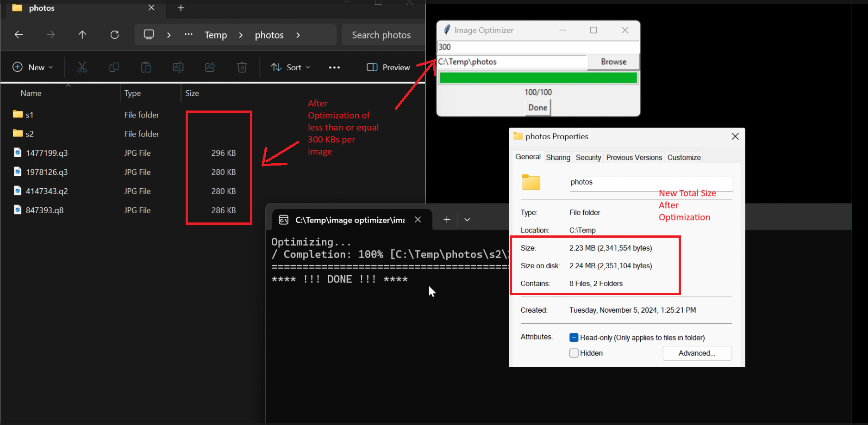
Task: Click the This PC monitor icon in address bar
Action: click(x=149, y=35)
